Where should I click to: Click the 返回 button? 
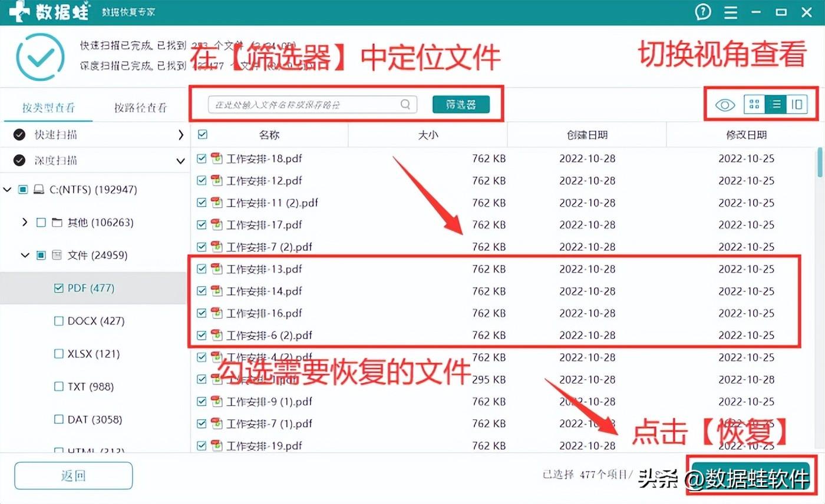[x=72, y=475]
